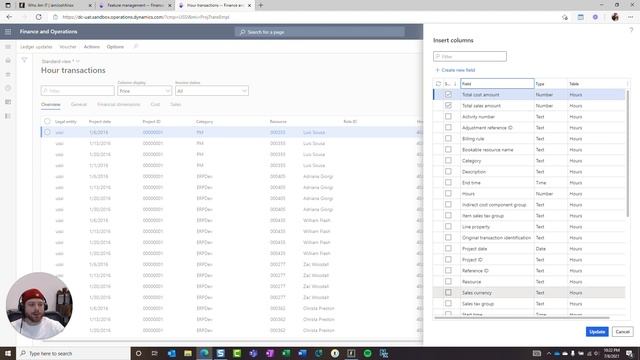
Task: Sort by the Category column header
Action: point(204,122)
